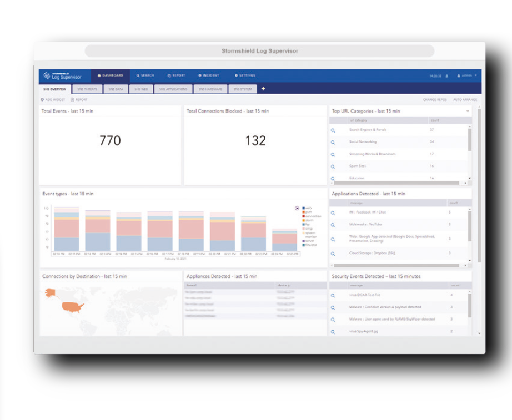The width and height of the screenshot is (512, 420).
Task: Click Auto Arrange link
Action: [465, 100]
